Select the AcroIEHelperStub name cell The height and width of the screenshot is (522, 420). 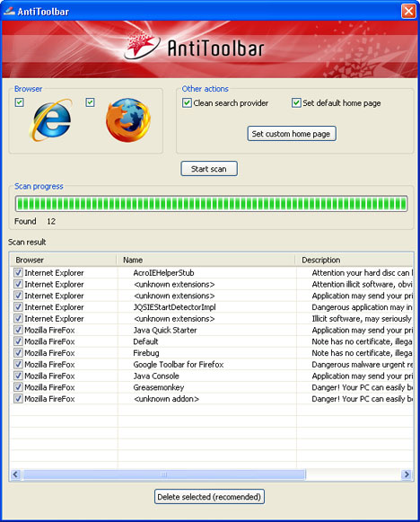(x=163, y=272)
